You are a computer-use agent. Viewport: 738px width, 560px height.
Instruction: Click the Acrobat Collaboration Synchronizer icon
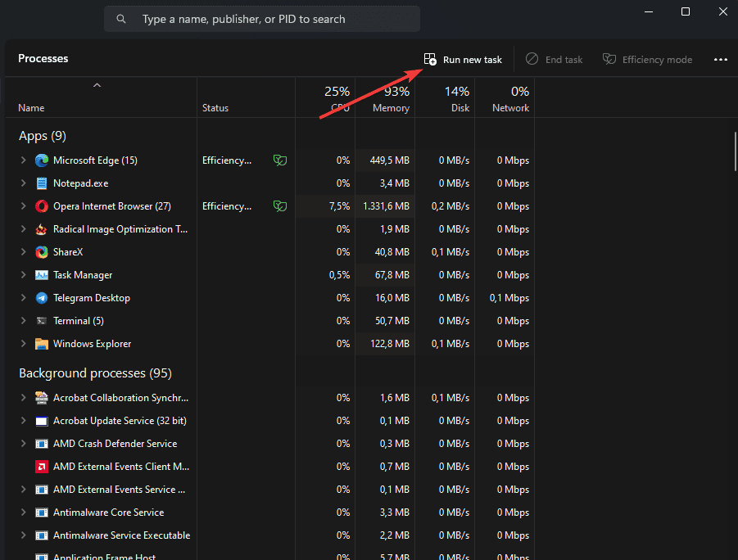pyautogui.click(x=42, y=398)
